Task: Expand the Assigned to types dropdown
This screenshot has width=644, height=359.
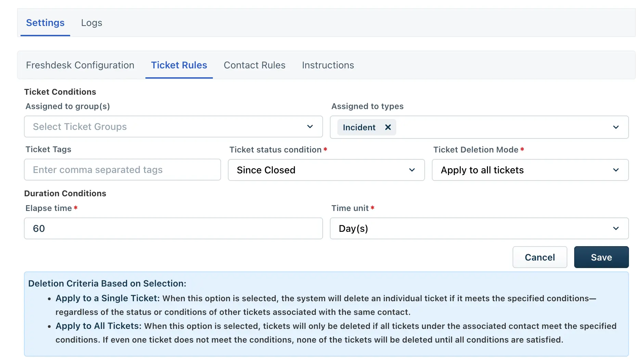Action: pos(616,127)
